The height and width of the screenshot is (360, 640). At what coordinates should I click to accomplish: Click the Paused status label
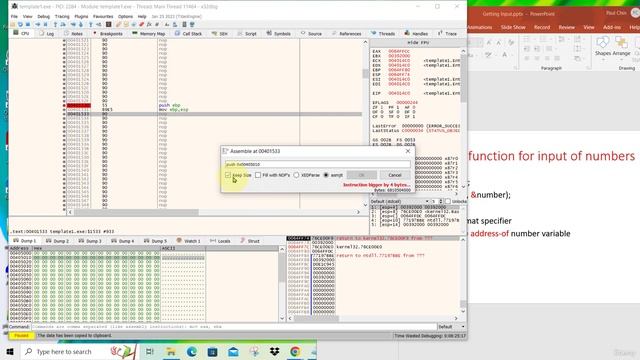pyautogui.click(x=21, y=336)
